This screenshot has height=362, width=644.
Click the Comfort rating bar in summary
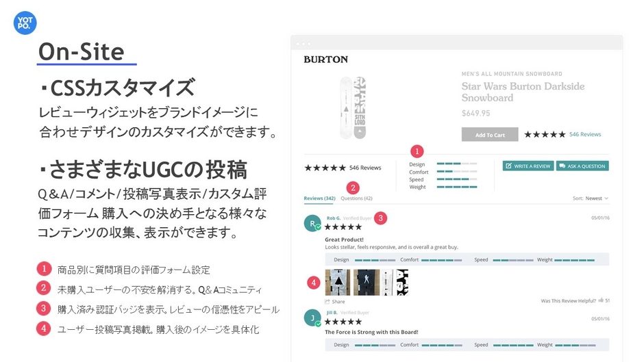(457, 172)
